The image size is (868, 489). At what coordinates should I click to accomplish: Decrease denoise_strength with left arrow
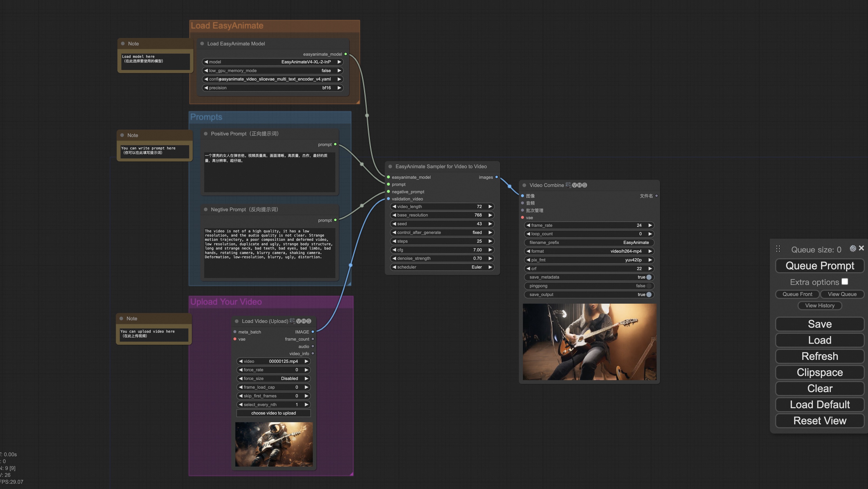pyautogui.click(x=394, y=258)
